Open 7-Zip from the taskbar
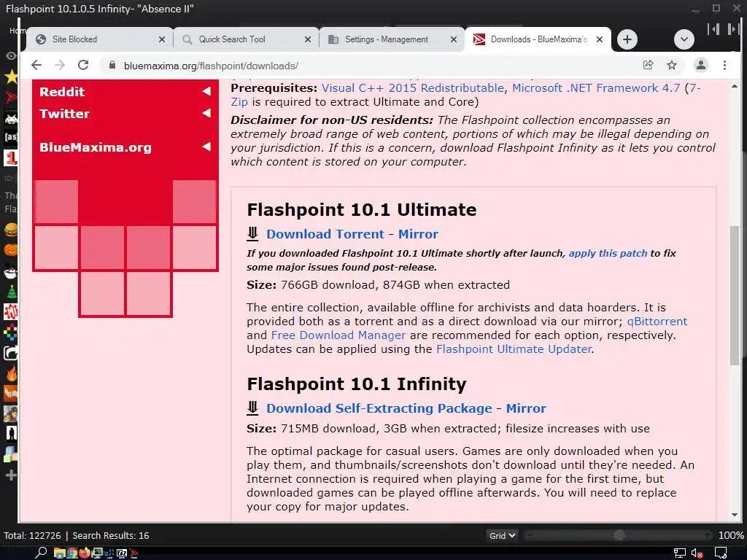747x560 pixels. (x=122, y=553)
